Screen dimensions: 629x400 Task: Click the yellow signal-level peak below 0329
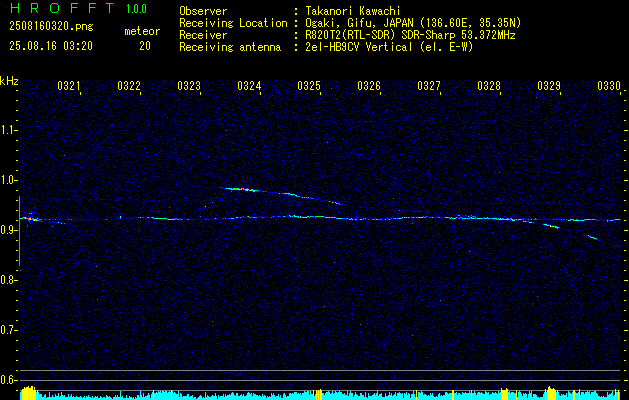point(552,393)
